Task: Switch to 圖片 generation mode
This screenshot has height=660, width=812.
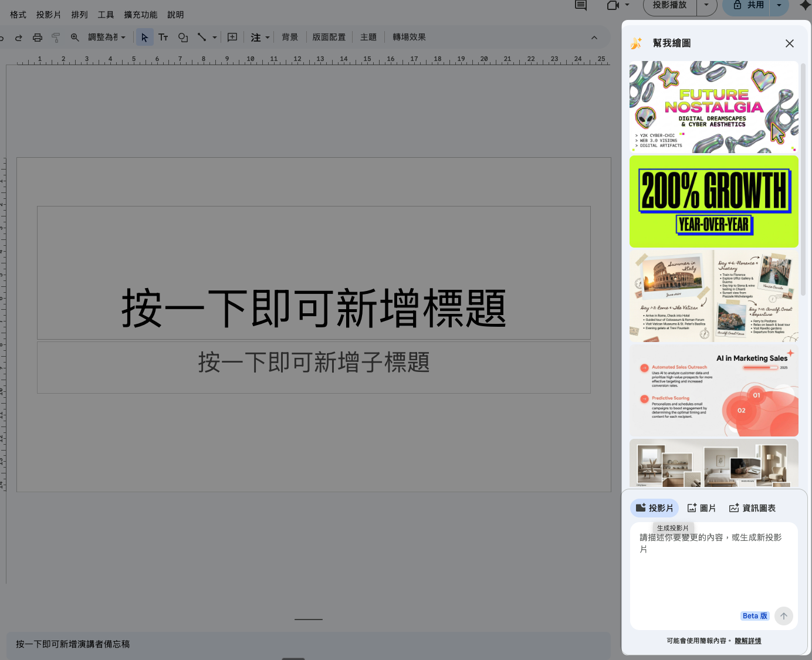Action: pos(702,508)
